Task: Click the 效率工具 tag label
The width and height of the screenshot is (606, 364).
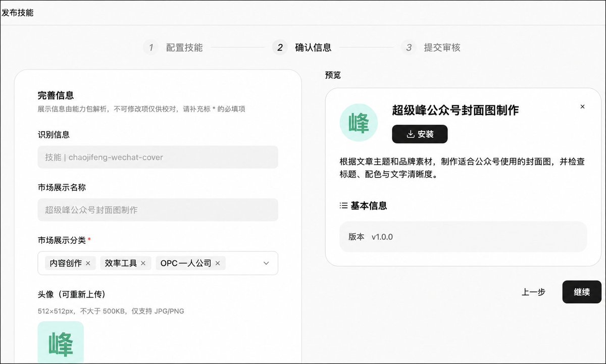Action: (x=121, y=263)
